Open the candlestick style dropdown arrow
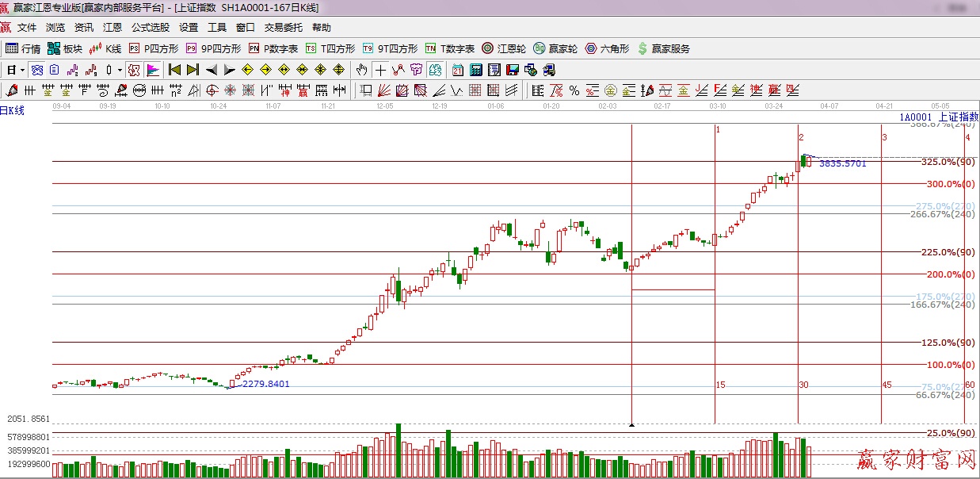This screenshot has height=479, width=980. tap(120, 70)
